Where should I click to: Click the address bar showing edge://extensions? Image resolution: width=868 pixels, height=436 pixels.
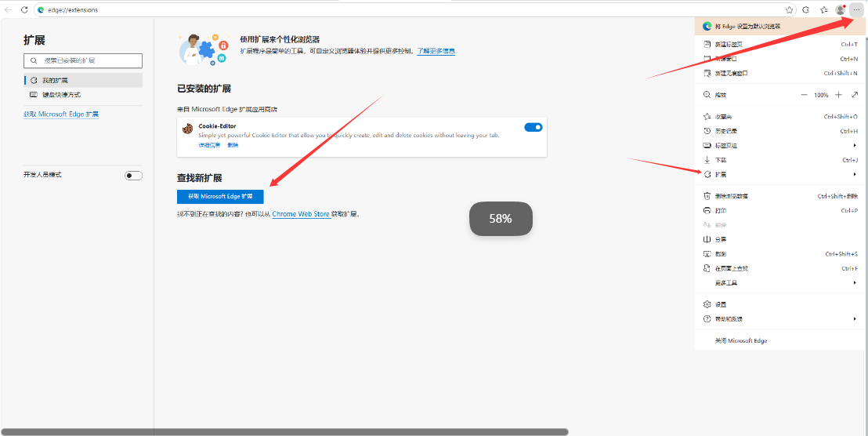416,10
